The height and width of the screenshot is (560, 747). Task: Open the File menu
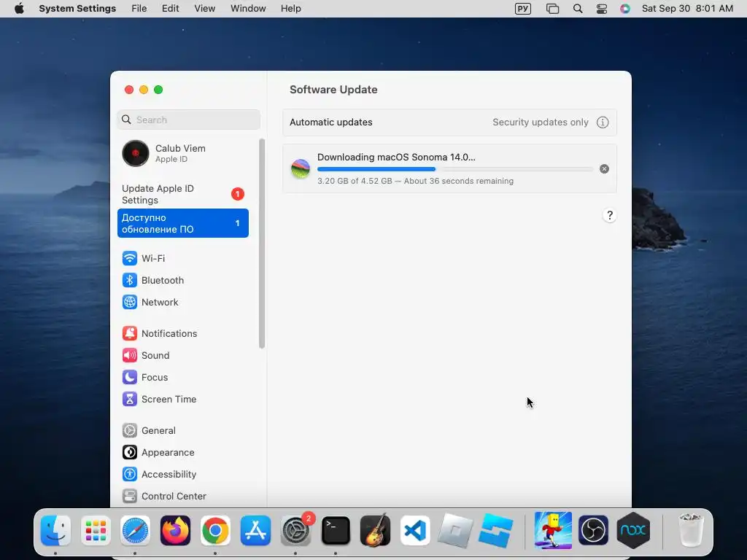[x=139, y=9]
